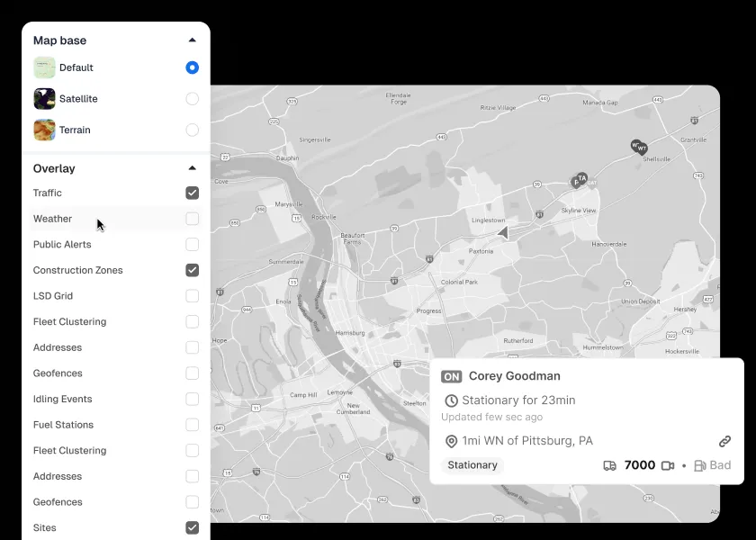The width and height of the screenshot is (756, 540).
Task: Click the location pin icon in the card
Action: click(451, 441)
